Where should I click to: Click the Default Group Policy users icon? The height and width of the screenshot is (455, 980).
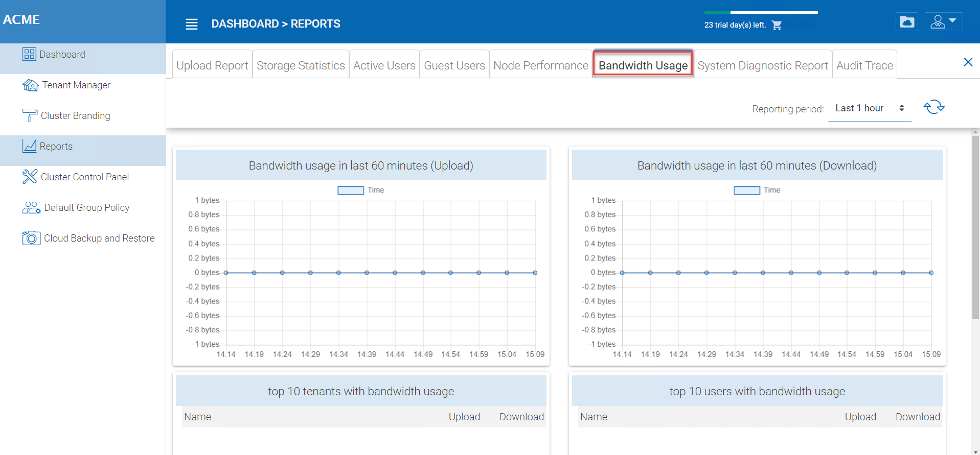pos(31,207)
